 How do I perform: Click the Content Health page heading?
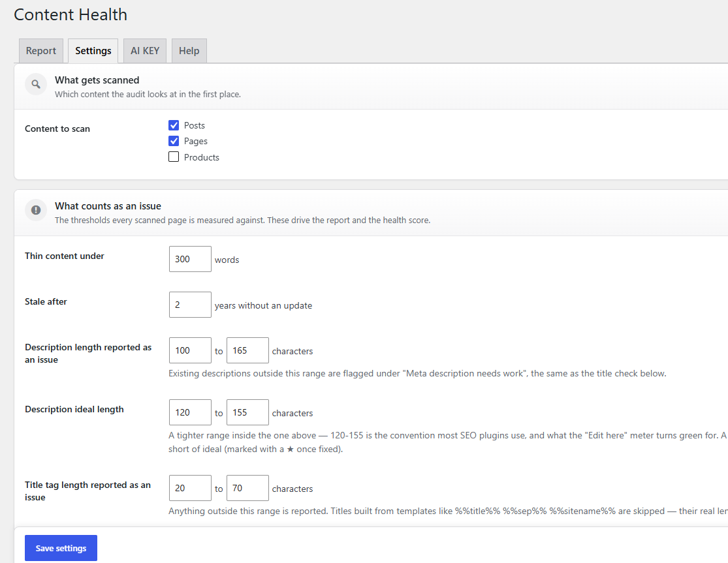pyautogui.click(x=71, y=14)
